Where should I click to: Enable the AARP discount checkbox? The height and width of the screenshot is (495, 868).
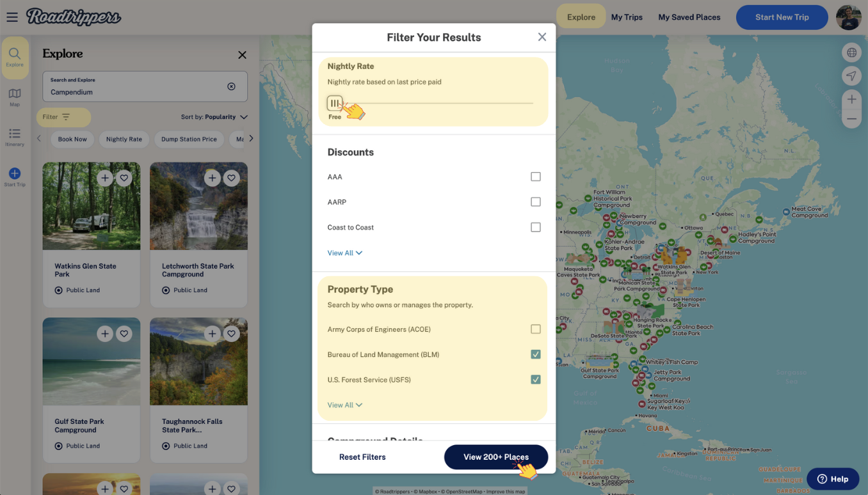click(536, 202)
